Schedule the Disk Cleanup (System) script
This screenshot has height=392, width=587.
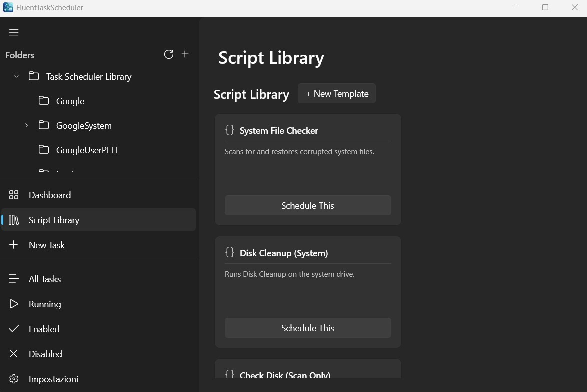(307, 328)
